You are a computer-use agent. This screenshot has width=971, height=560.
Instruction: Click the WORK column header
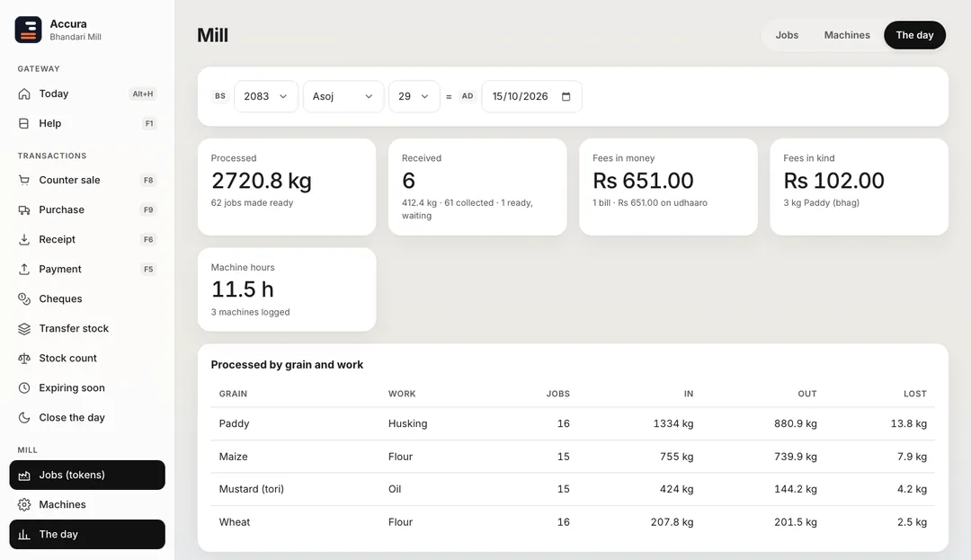point(402,395)
